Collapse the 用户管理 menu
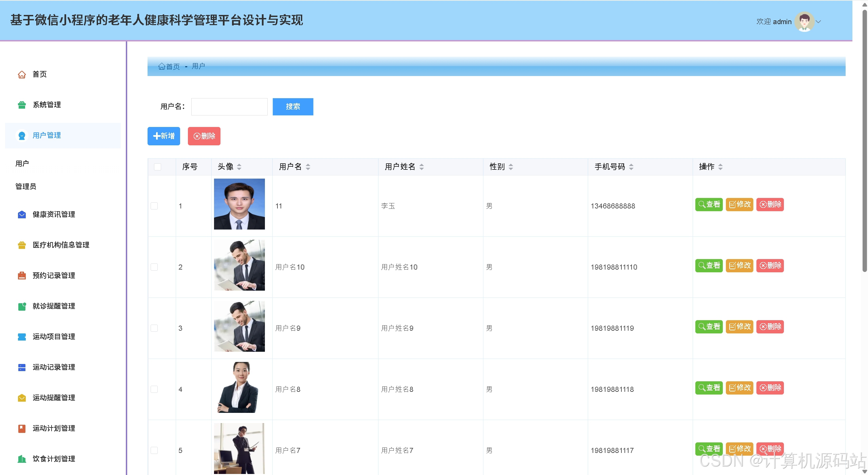This screenshot has height=475, width=868. click(63, 135)
